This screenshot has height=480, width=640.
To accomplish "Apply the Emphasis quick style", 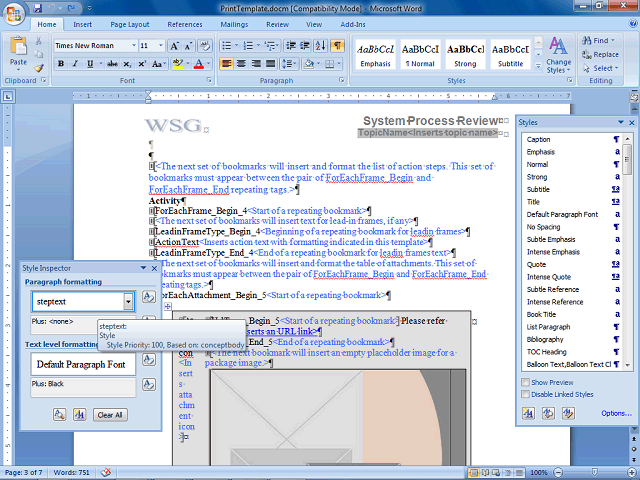I will pos(376,55).
